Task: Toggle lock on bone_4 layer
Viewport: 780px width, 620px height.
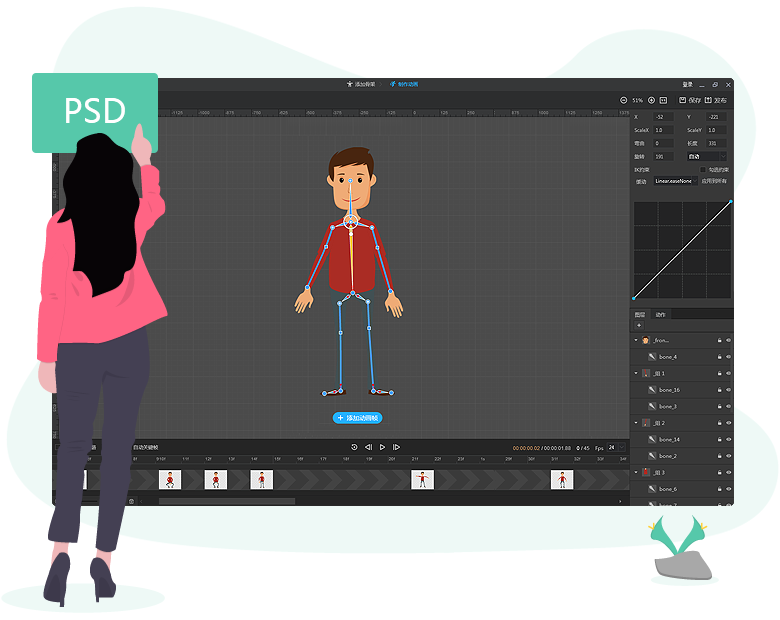Action: (719, 357)
